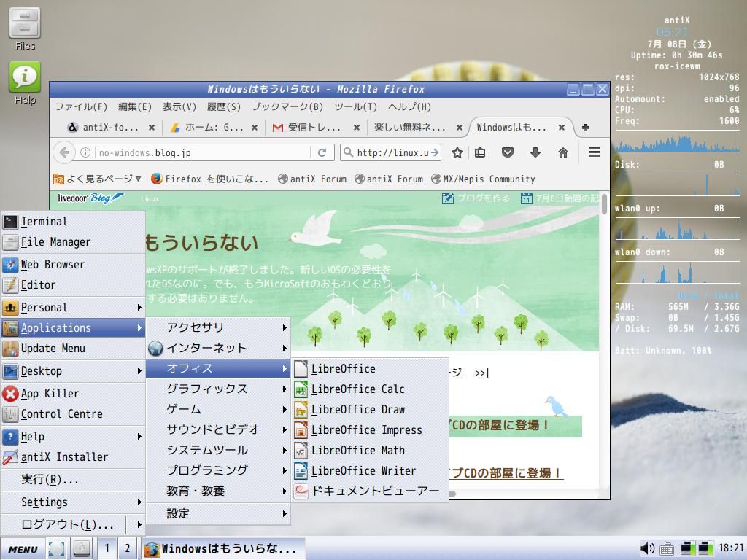Click Update Menu entry
747x560 pixels.
pos(73,348)
